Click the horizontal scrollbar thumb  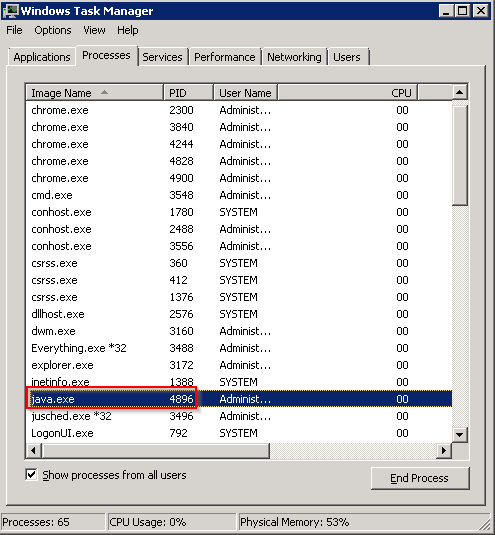[156, 450]
